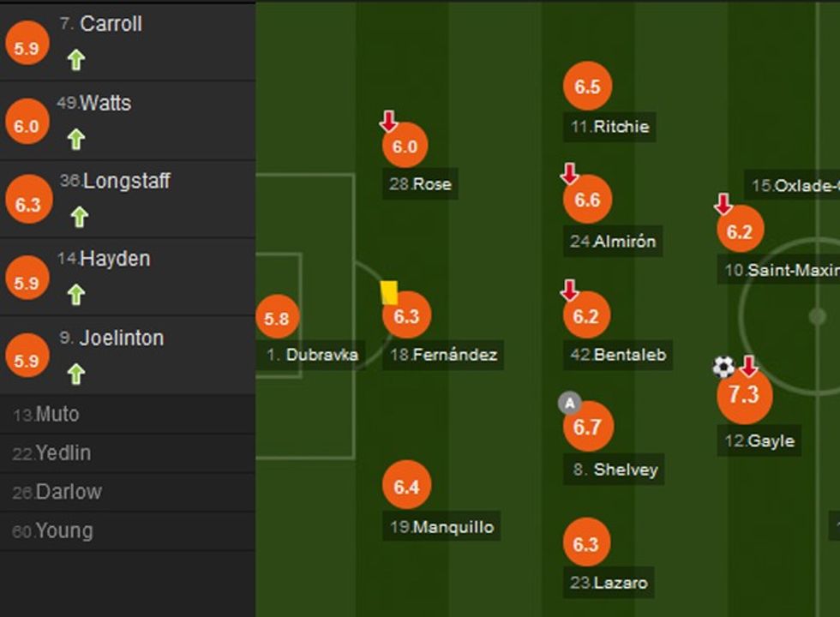Click the soccer ball goal icon near Gayle
Viewport: 840px width, 617px height.
coord(723,367)
